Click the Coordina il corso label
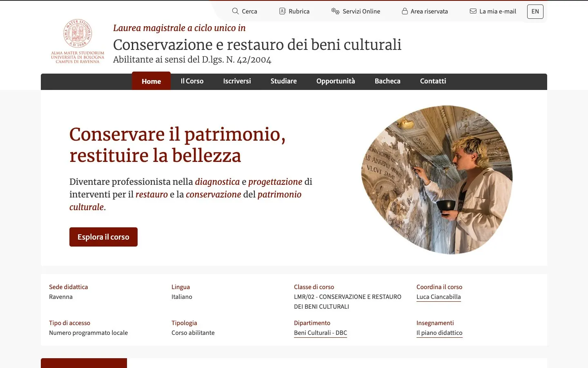The image size is (588, 368). [439, 287]
